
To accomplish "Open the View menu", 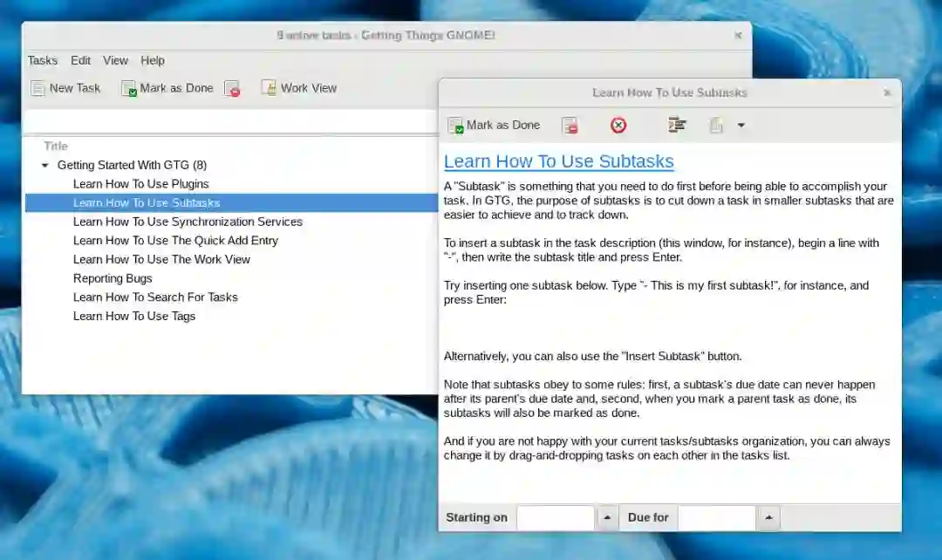I will pyautogui.click(x=115, y=61).
